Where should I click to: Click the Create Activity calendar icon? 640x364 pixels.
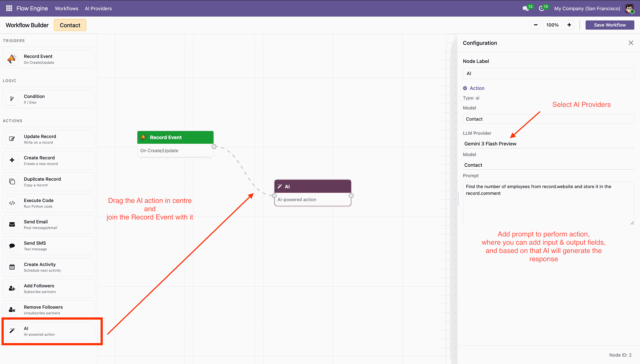point(12,267)
